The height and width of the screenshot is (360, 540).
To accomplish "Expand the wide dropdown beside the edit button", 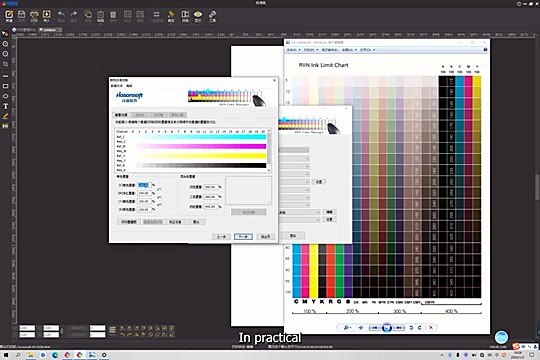I will click(300, 212).
